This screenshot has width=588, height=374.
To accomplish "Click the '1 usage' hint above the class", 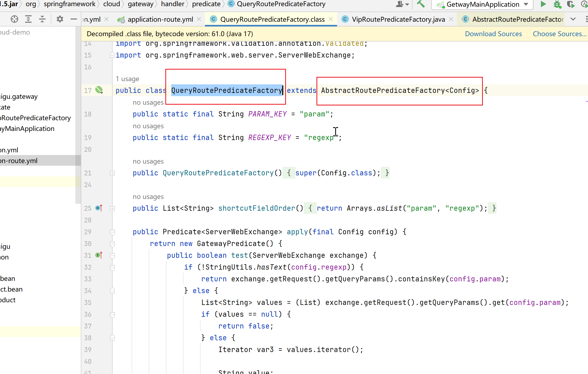I will click(x=127, y=79).
